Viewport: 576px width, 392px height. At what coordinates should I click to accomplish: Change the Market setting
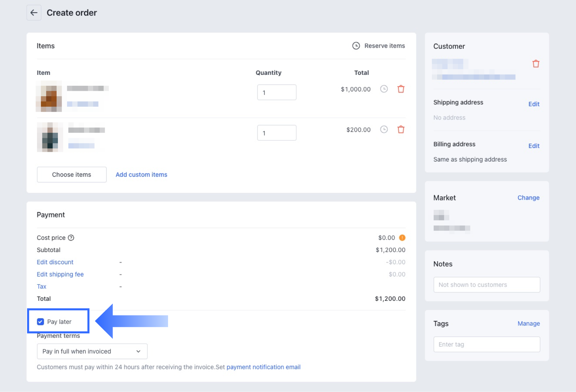[528, 198]
